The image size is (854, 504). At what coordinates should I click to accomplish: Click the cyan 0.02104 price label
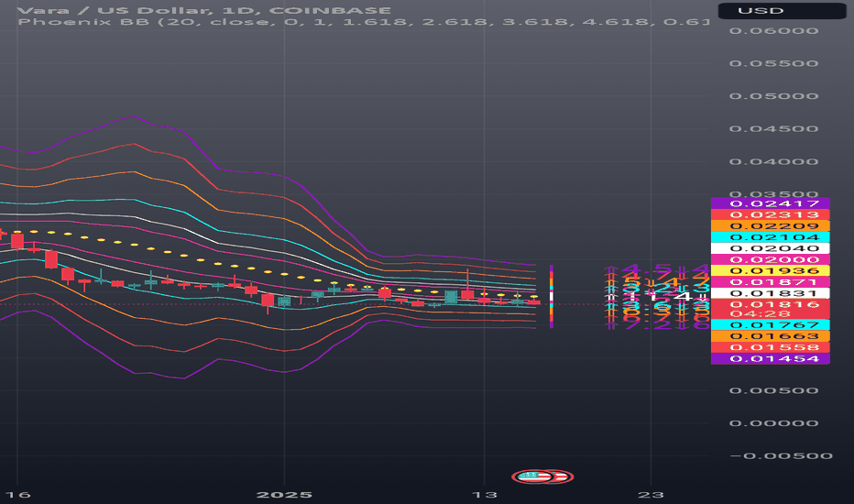[770, 237]
